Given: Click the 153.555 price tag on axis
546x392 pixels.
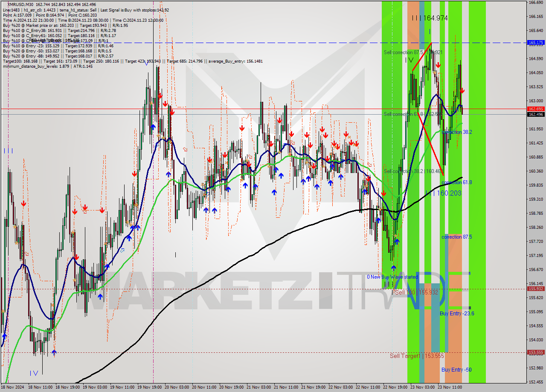Looking at the screenshot, I should 536,352.
